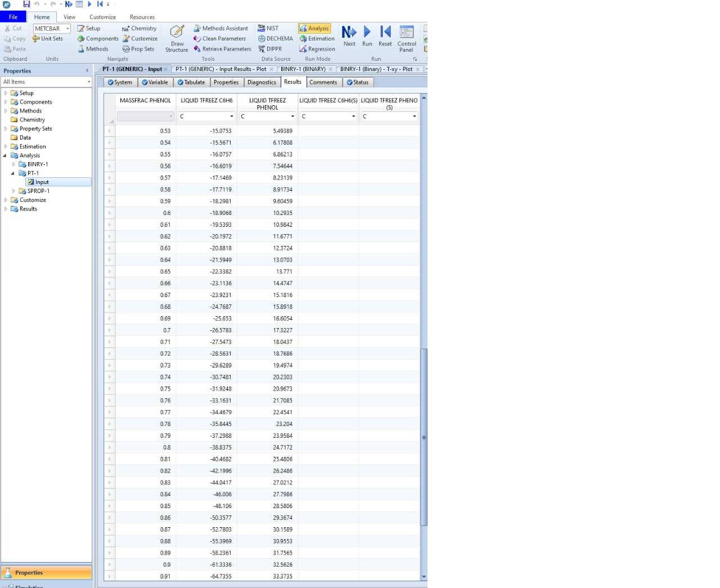Click Customize in the Navigate ribbon group

140,39
